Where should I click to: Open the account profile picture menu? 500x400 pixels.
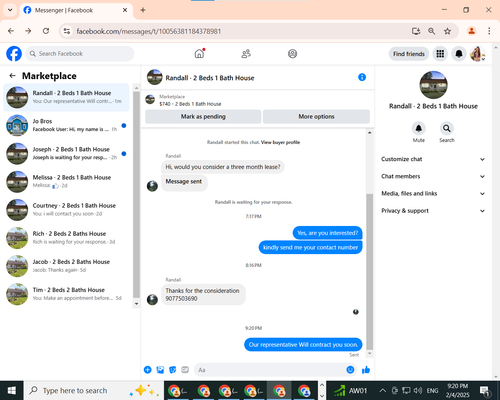(477, 54)
